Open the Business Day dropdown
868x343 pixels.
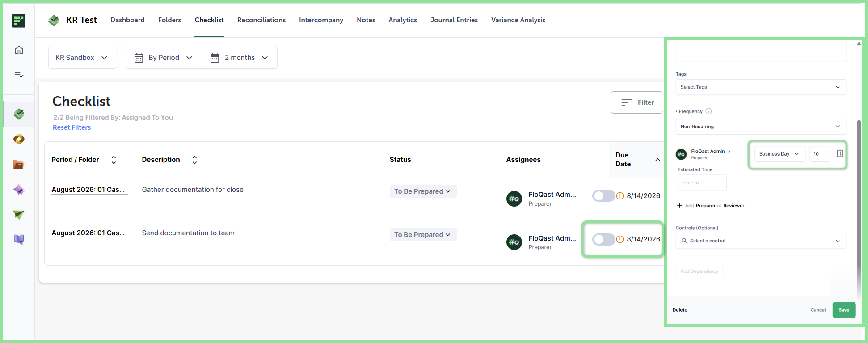coord(780,154)
